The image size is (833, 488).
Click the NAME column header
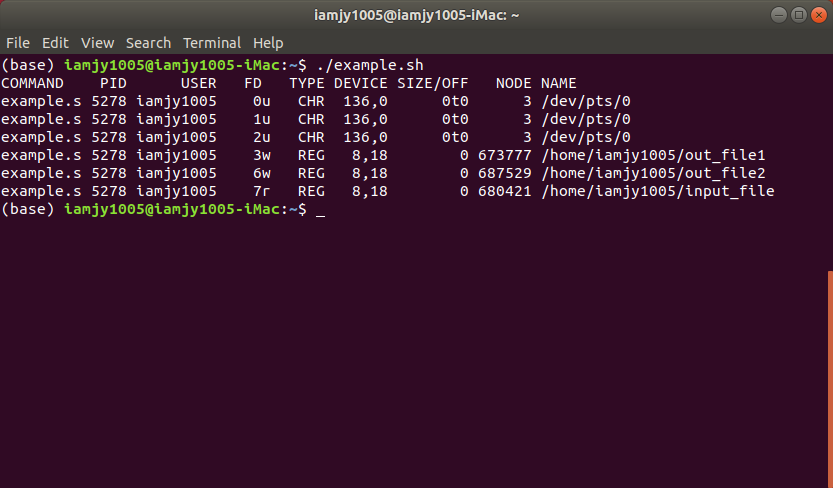[558, 83]
